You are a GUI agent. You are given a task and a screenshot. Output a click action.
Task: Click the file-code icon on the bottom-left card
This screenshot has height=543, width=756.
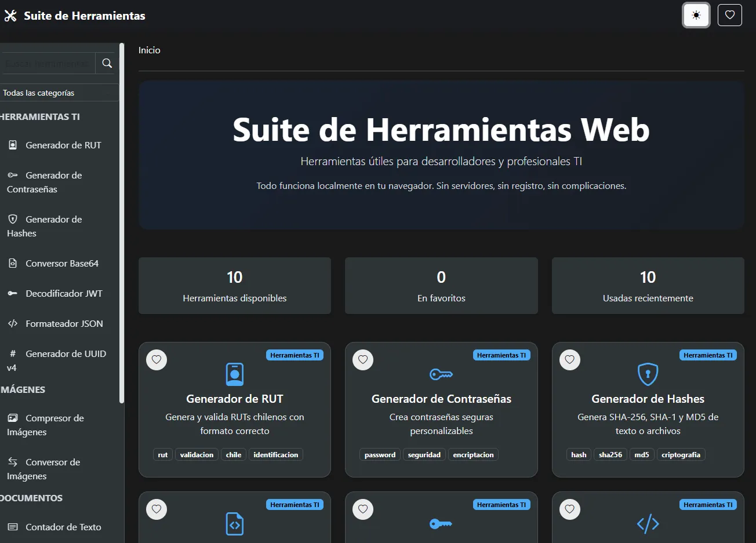tap(235, 524)
